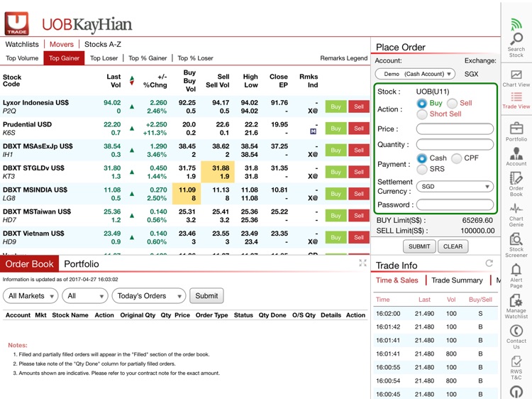Open the Portfolio briefcase icon in sidebar

(x=516, y=132)
